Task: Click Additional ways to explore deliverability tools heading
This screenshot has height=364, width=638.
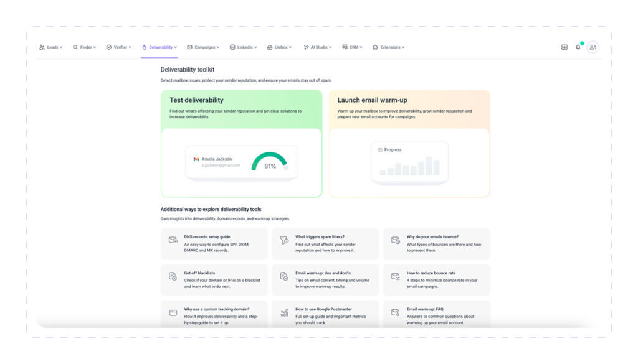Action: coord(211,209)
